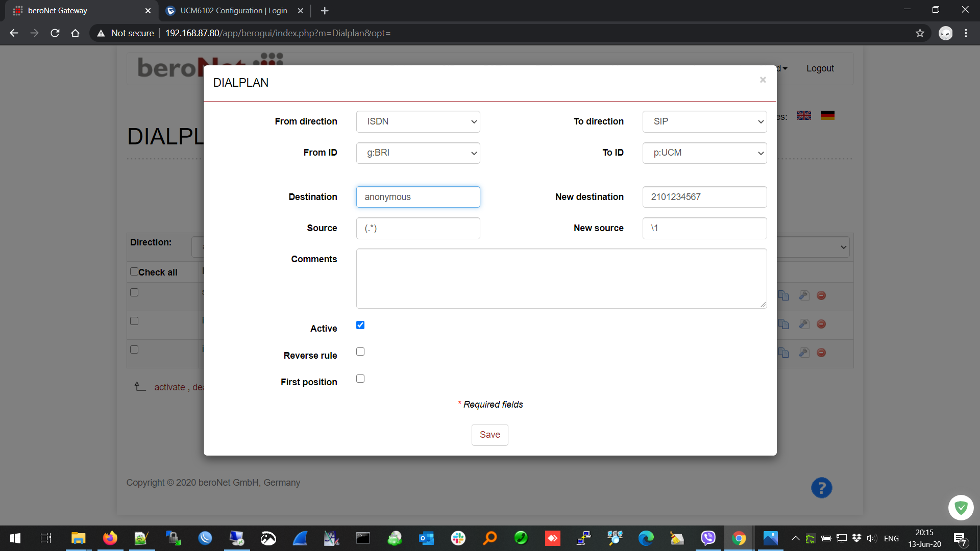
Task: Reload the page with refresh icon
Action: (55, 33)
